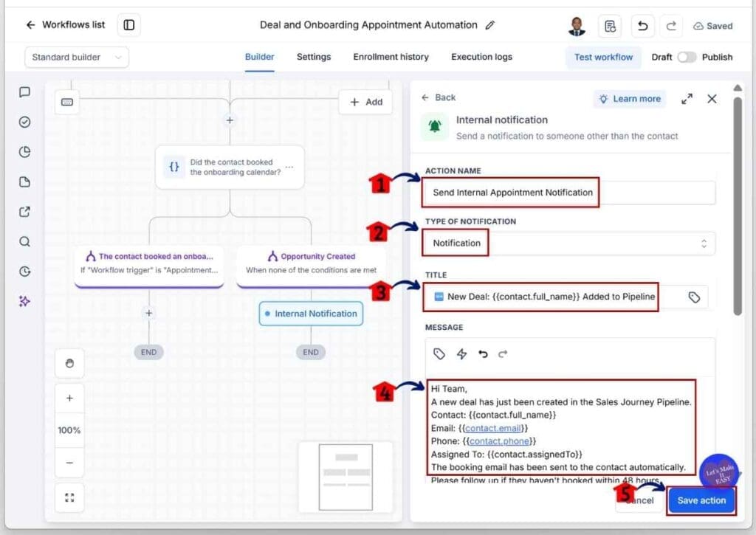Image resolution: width=756 pixels, height=535 pixels.
Task: Click the Saved status indicator
Action: (x=713, y=26)
